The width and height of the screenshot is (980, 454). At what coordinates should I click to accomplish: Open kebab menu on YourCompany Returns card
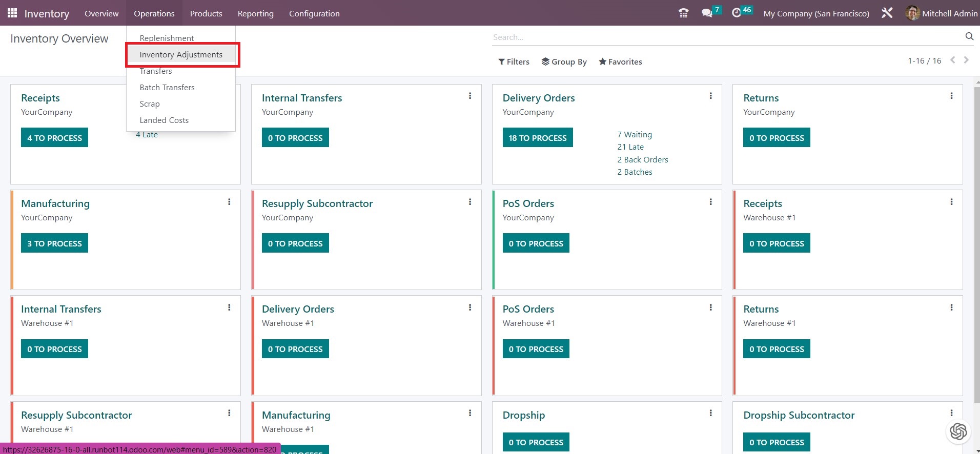click(952, 96)
